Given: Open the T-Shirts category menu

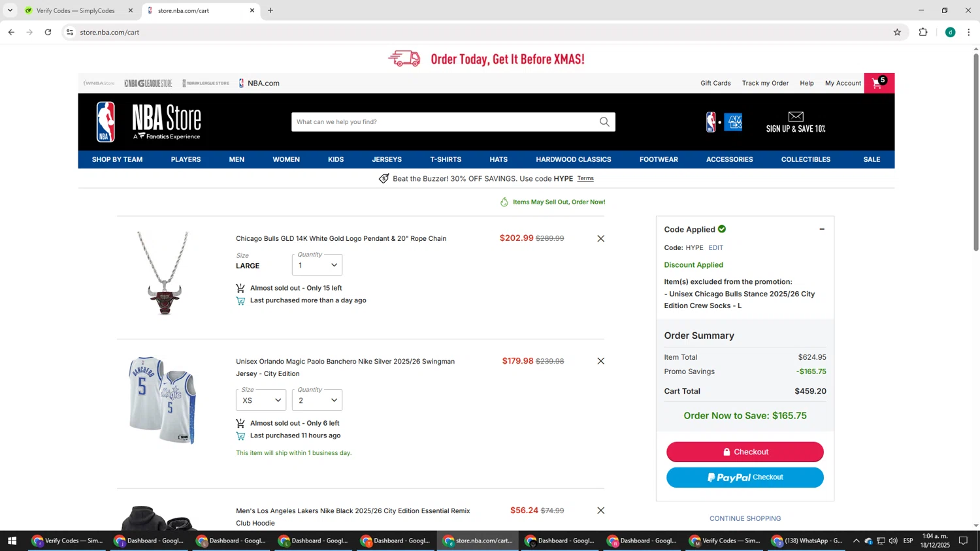Looking at the screenshot, I should [x=446, y=159].
